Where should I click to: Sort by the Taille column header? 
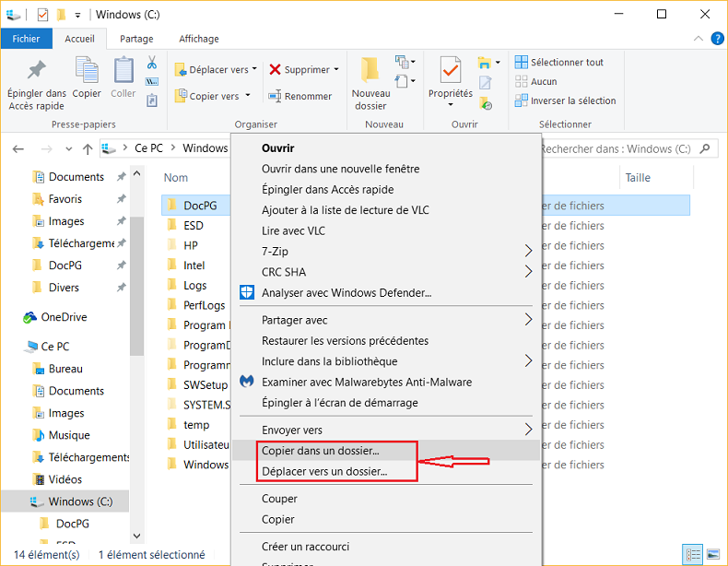tap(638, 177)
